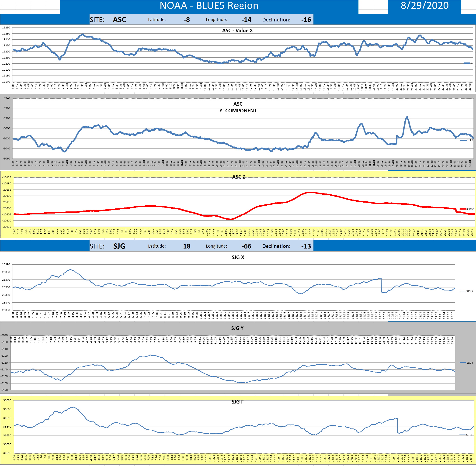
Task: Click ASC longitude value -14
Action: [x=246, y=20]
